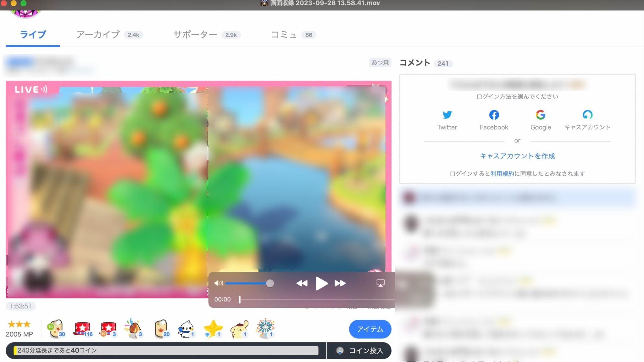This screenshot has width=644, height=362.
Task: Click the AirPlay icon in player controls
Action: (x=380, y=283)
